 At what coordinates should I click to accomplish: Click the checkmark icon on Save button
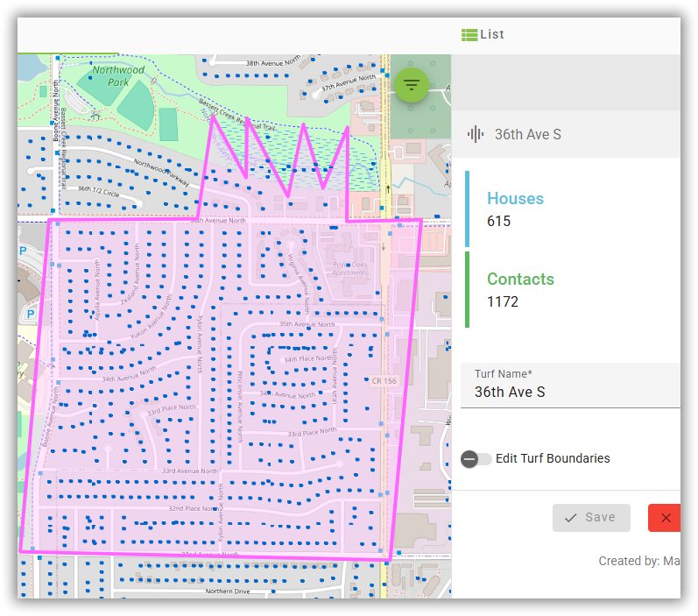point(571,518)
